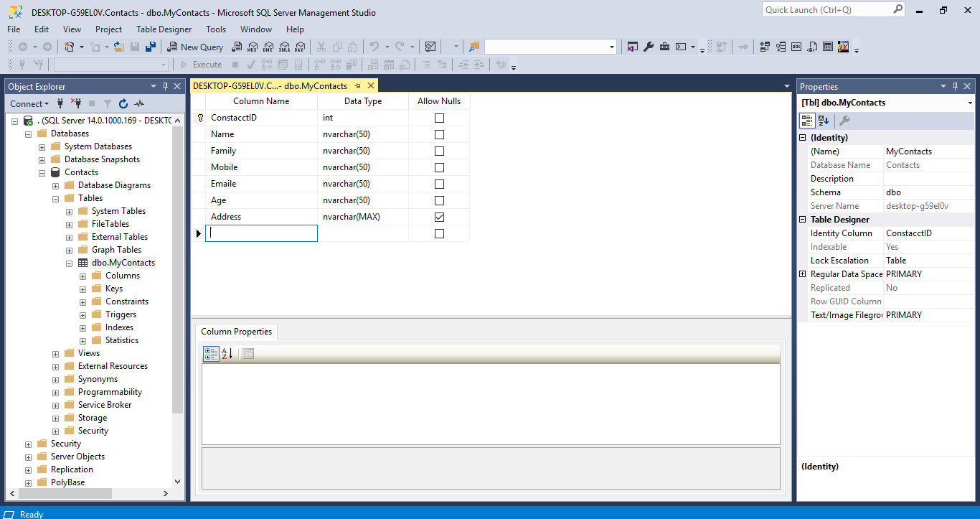Sort Properties grid alphabetically

point(823,121)
